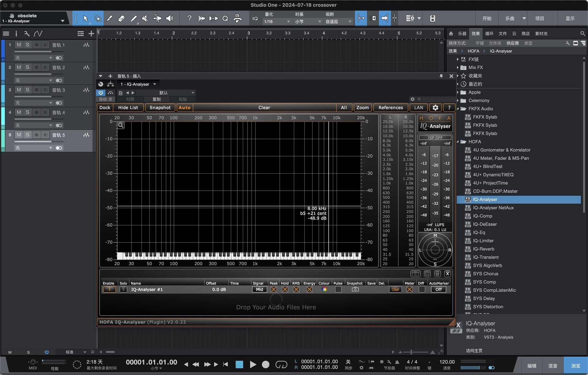Select the Listen speaker tool
Screen dimensions: 588x375
(169, 19)
